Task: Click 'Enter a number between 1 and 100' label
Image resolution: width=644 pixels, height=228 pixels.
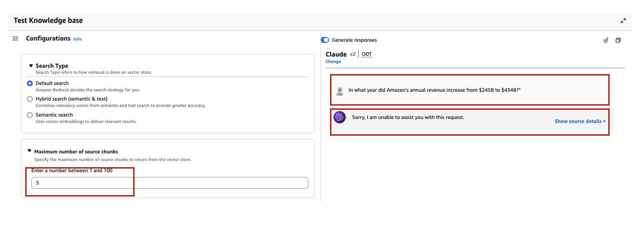Action: click(x=72, y=171)
